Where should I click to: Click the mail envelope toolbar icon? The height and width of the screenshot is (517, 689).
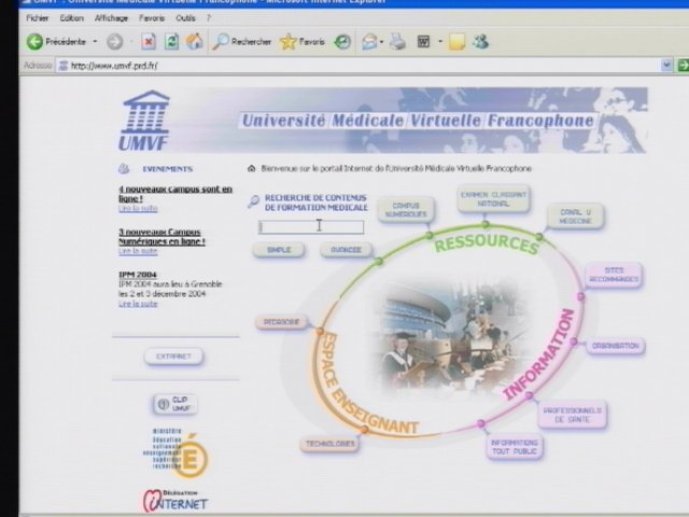click(369, 42)
